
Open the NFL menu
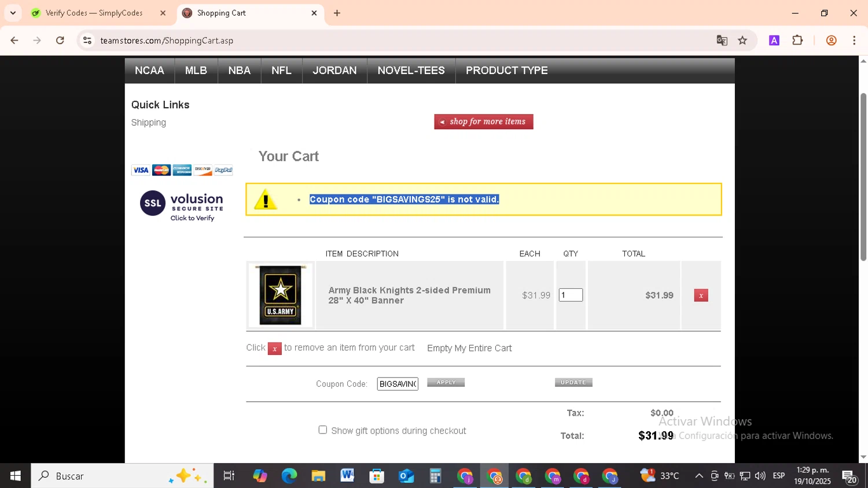[281, 71]
